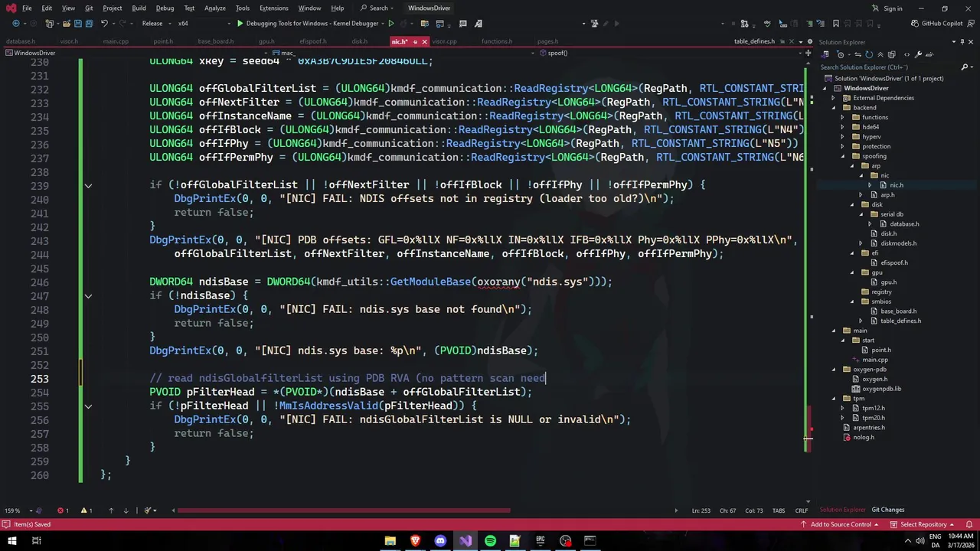Switch to the Git Changes tab
This screenshot has height=551, width=980.
pyautogui.click(x=887, y=510)
